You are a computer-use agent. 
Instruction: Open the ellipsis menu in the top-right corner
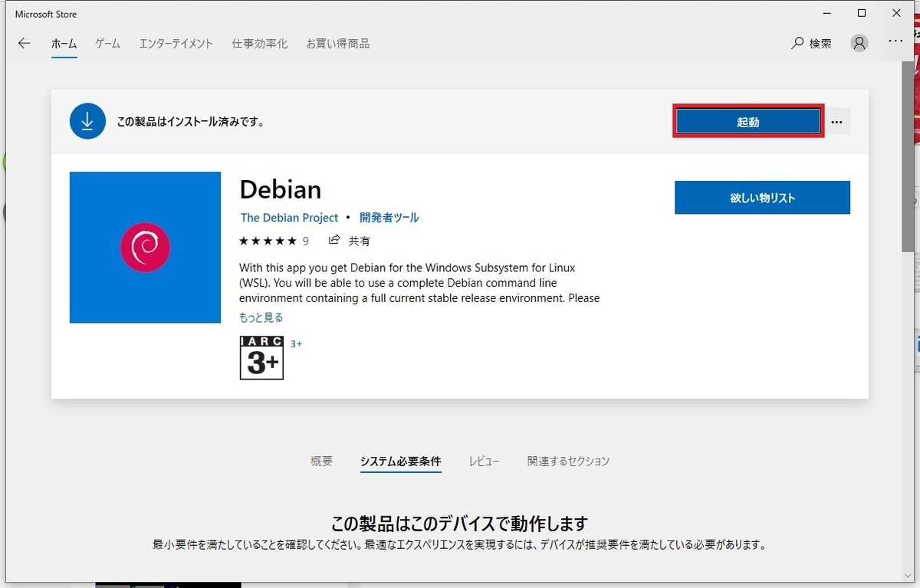tap(895, 41)
